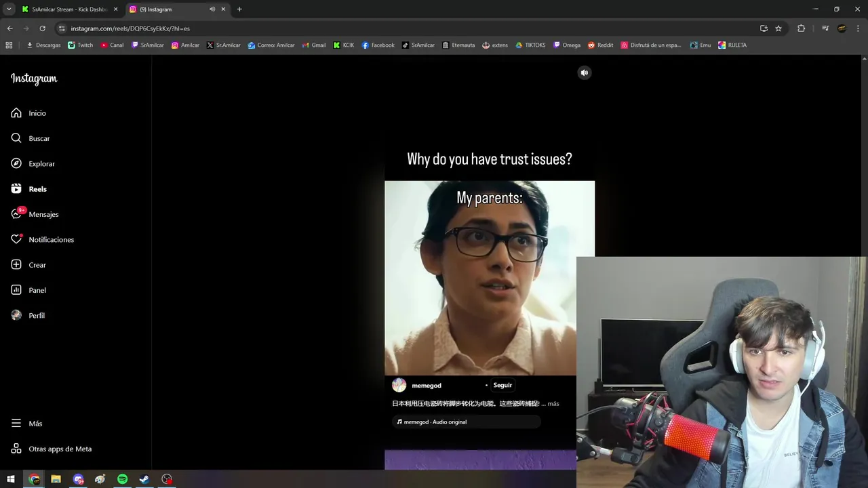Open media controls button
Image resolution: width=868 pixels, height=488 pixels.
pos(825,28)
